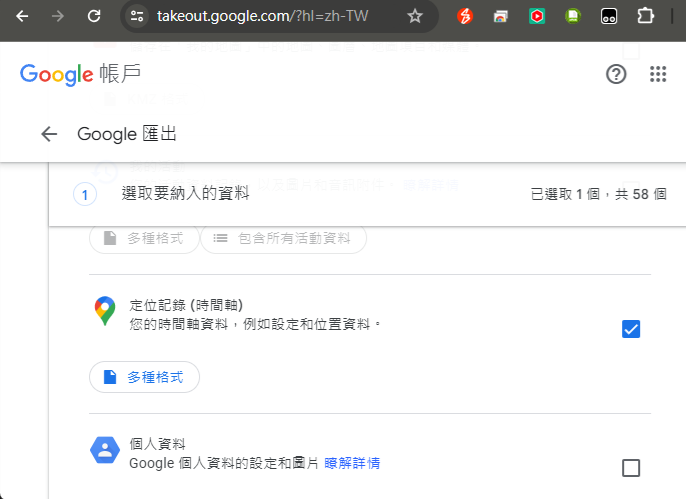Screen dimensions: 686x499
Task: Click 已選取 1 個，共 58 個 text
Action: tap(598, 194)
